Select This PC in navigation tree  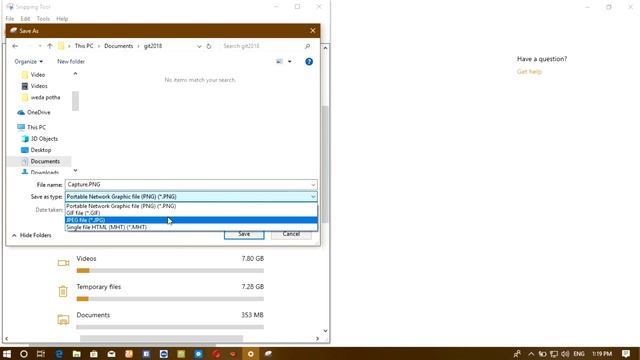tap(32, 127)
